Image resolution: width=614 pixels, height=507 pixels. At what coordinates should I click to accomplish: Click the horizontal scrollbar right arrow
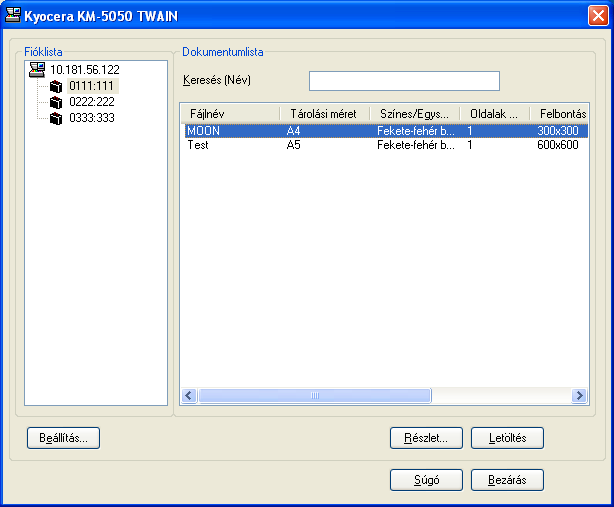point(579,395)
